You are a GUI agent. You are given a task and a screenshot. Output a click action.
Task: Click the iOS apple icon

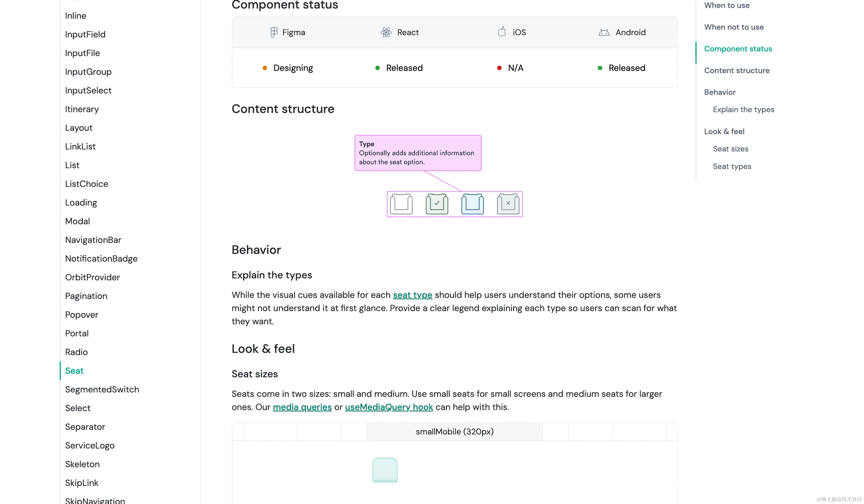502,32
